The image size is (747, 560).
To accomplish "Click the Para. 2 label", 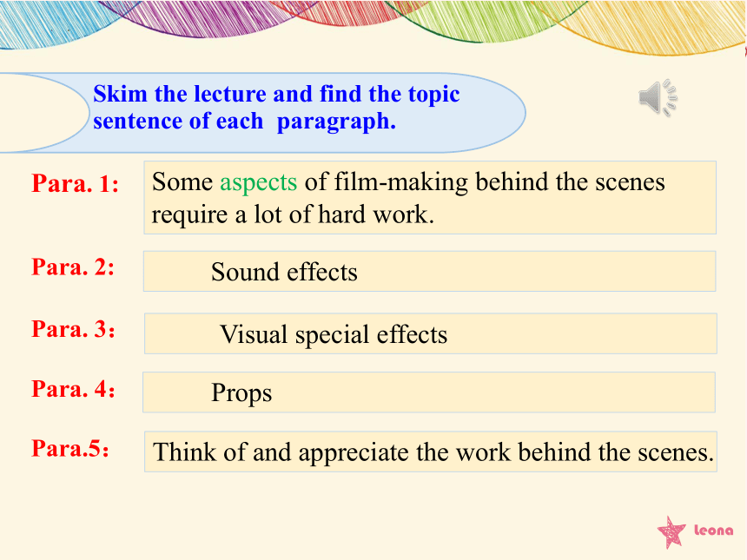I will [x=73, y=267].
